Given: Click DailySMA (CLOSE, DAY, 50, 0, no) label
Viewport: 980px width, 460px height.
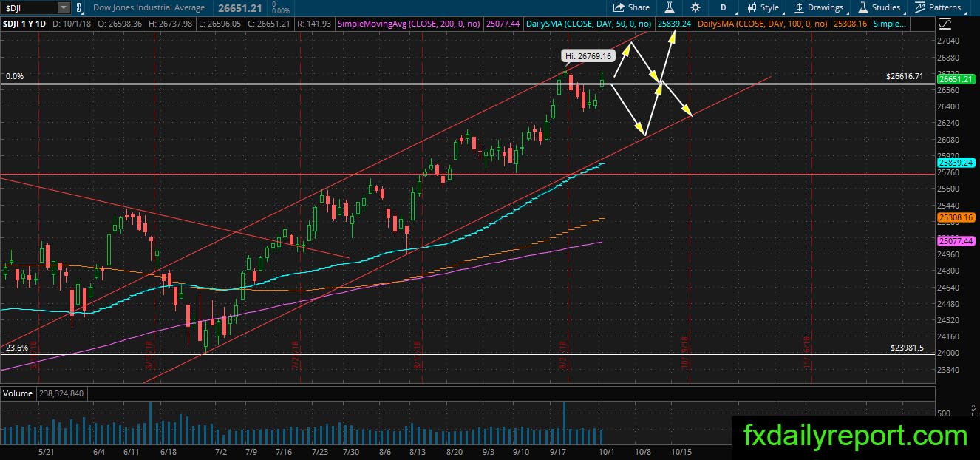Looking at the screenshot, I should [589, 24].
